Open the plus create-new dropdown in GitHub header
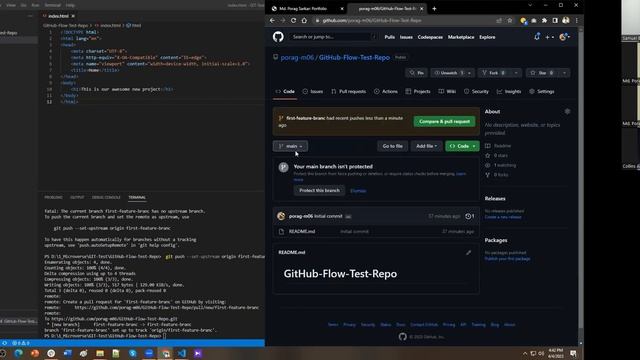 pyautogui.click(x=549, y=37)
